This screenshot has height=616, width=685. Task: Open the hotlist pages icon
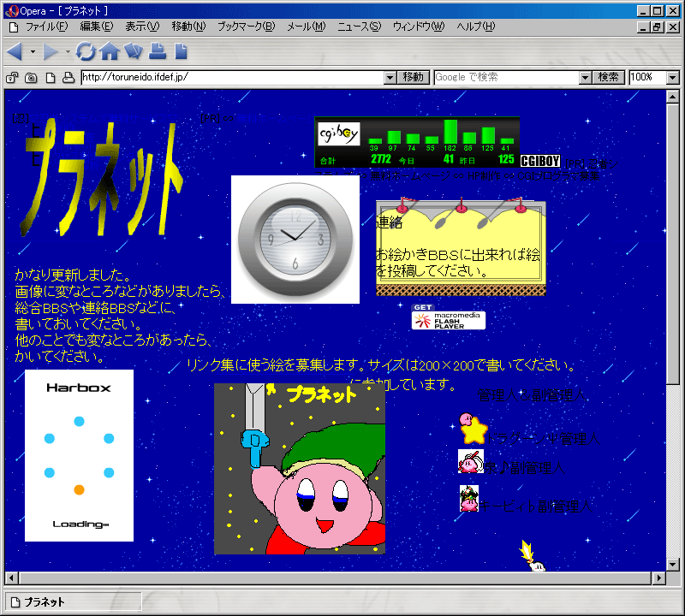pyautogui.click(x=134, y=51)
